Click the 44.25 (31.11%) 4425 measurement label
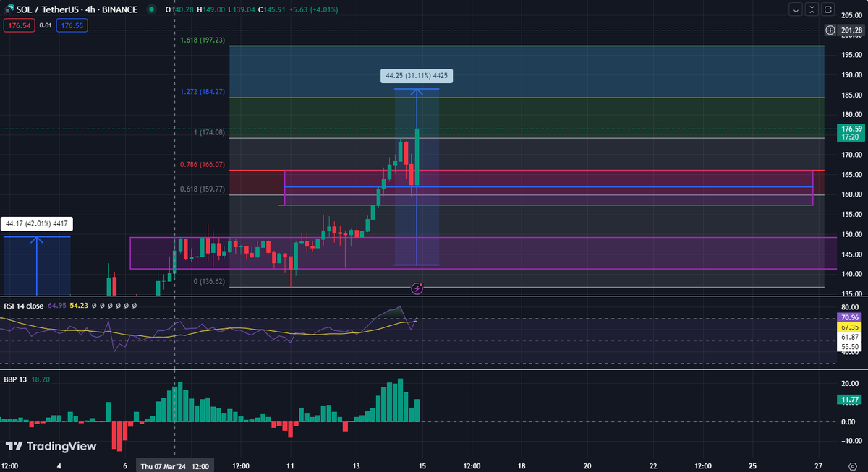This screenshot has width=868, height=472. click(x=417, y=75)
